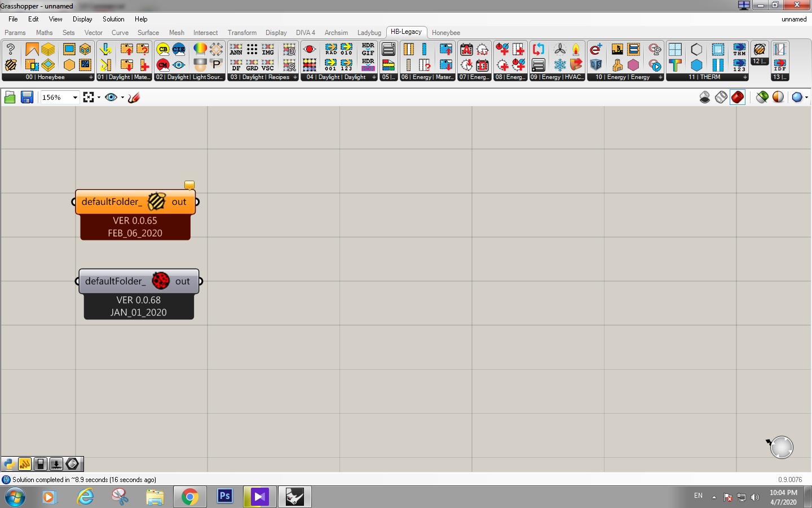This screenshot has height=508, width=812.
Task: Switch to the Honeybee tab
Action: [x=446, y=33]
